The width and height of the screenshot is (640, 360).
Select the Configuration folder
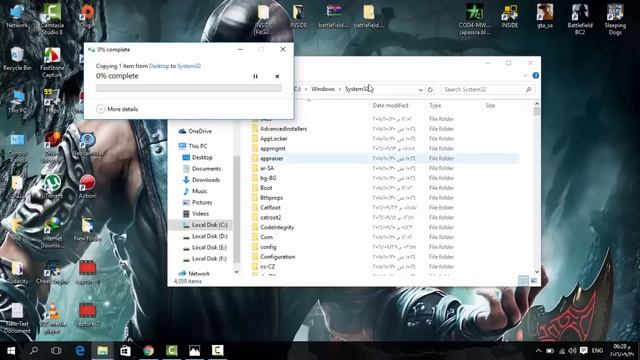click(x=278, y=257)
